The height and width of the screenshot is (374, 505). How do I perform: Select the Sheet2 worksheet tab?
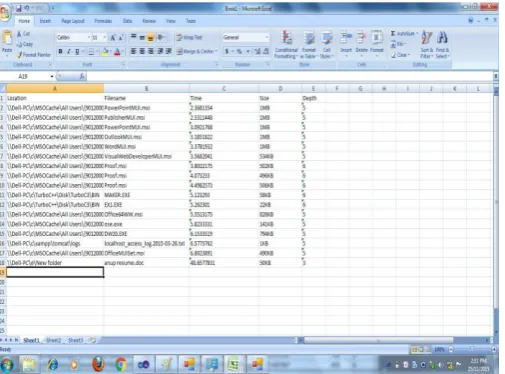click(53, 340)
